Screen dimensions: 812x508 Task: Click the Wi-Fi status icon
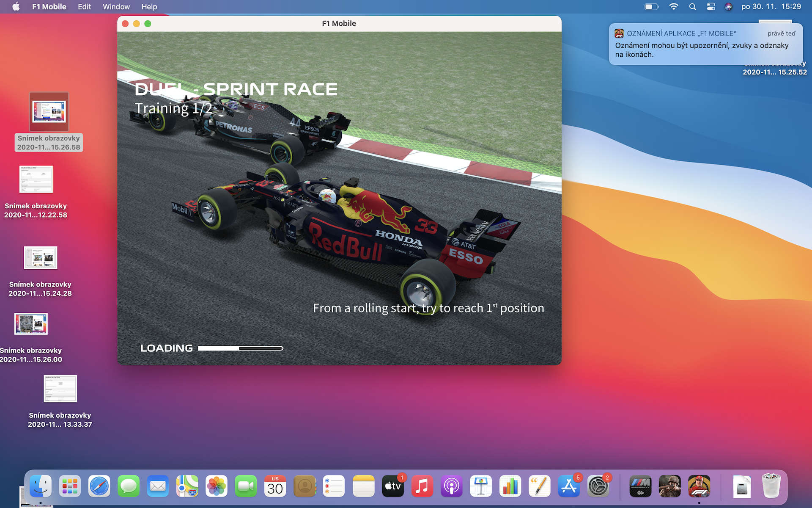tap(674, 7)
